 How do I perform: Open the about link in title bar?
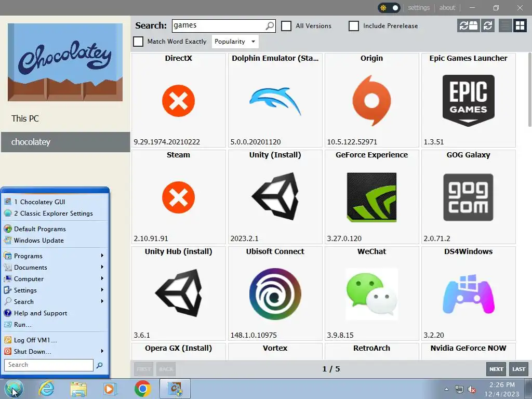[447, 7]
